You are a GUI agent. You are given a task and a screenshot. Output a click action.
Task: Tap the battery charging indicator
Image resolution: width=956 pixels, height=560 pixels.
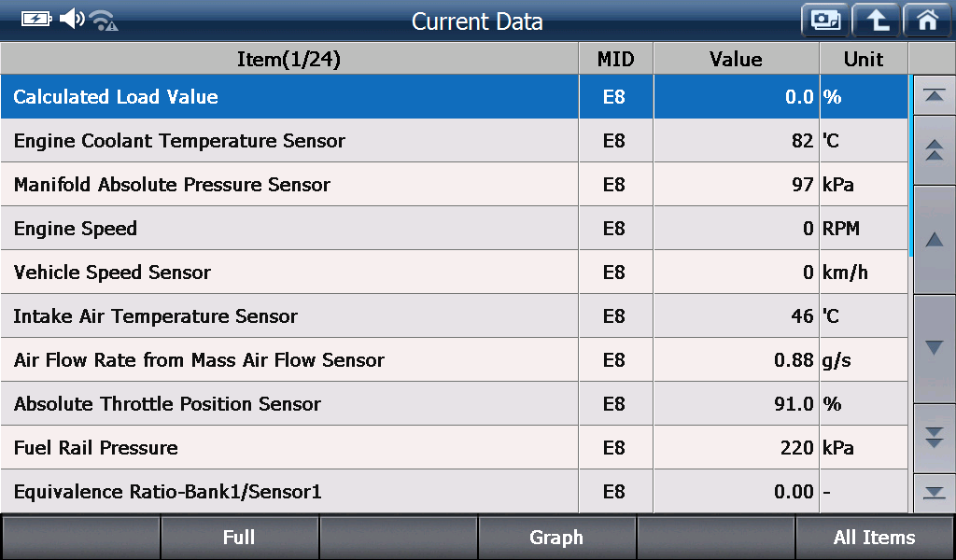click(36, 20)
